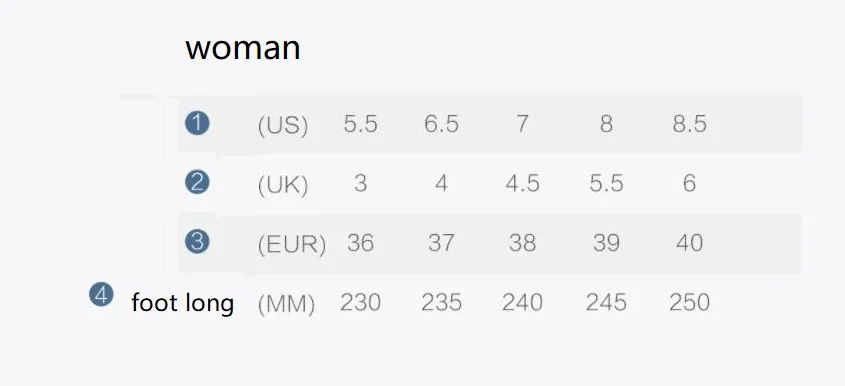Click the 'foot long' label
Viewport: 845px width, 386px height.
(183, 302)
